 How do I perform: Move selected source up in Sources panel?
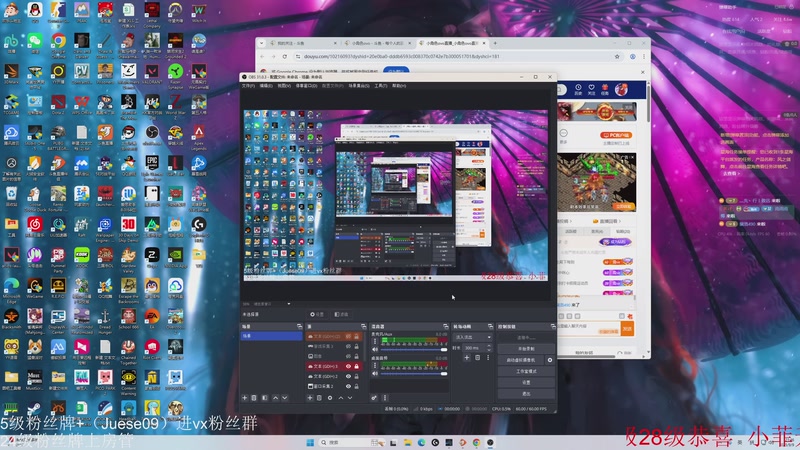pyautogui.click(x=341, y=398)
